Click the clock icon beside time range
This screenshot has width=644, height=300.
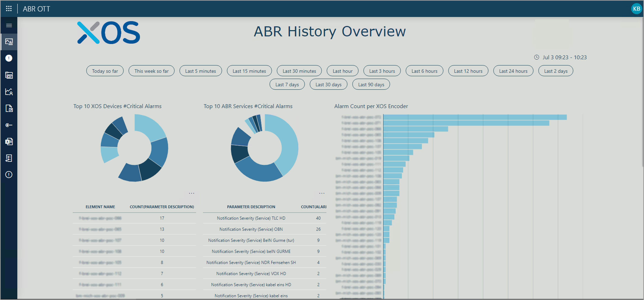[537, 57]
